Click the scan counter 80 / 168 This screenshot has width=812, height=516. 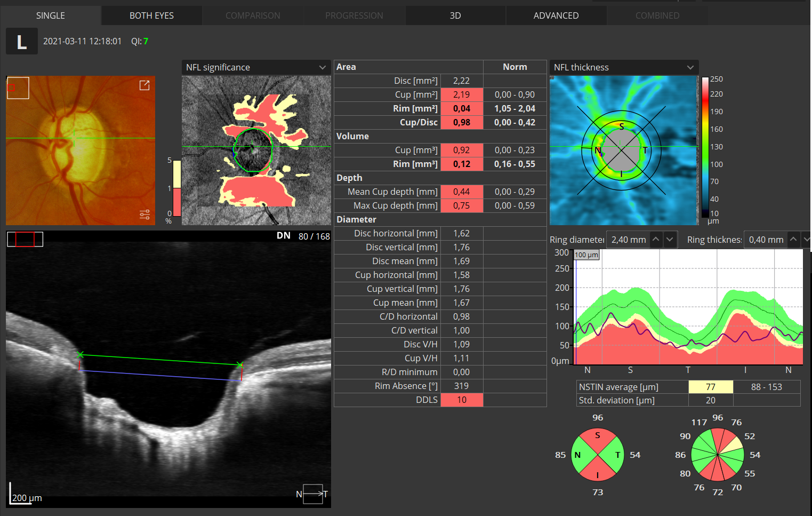[x=314, y=235]
